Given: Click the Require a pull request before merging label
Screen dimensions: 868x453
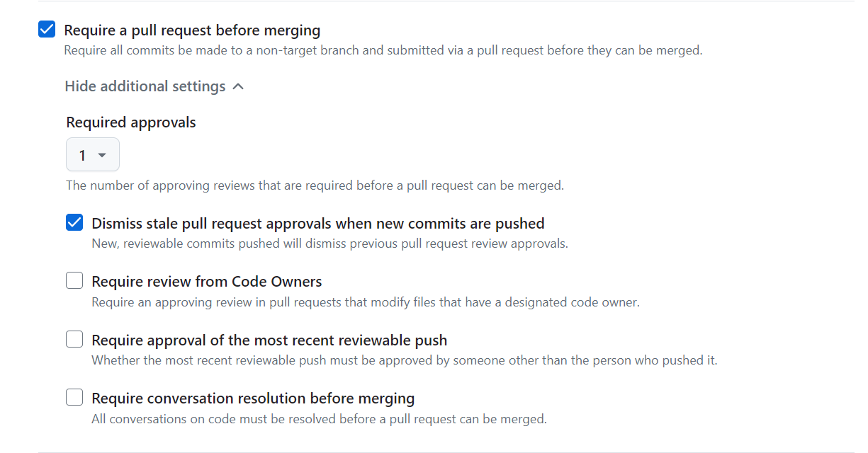Looking at the screenshot, I should click(192, 30).
